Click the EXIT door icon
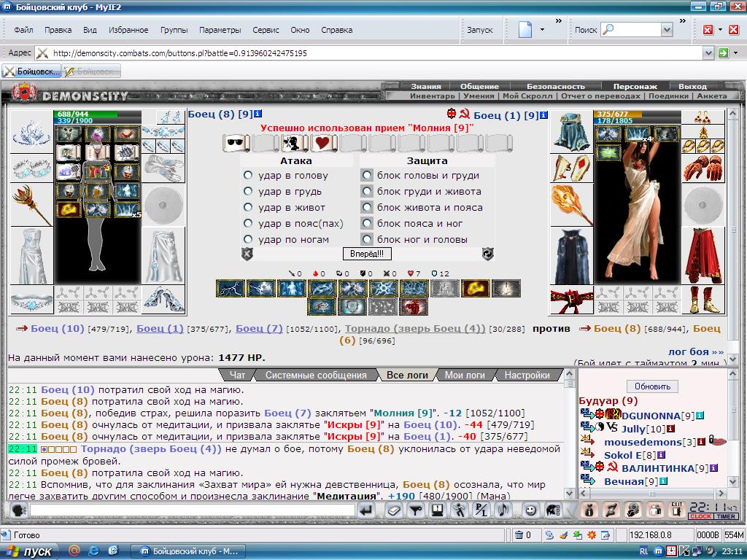 [676, 510]
